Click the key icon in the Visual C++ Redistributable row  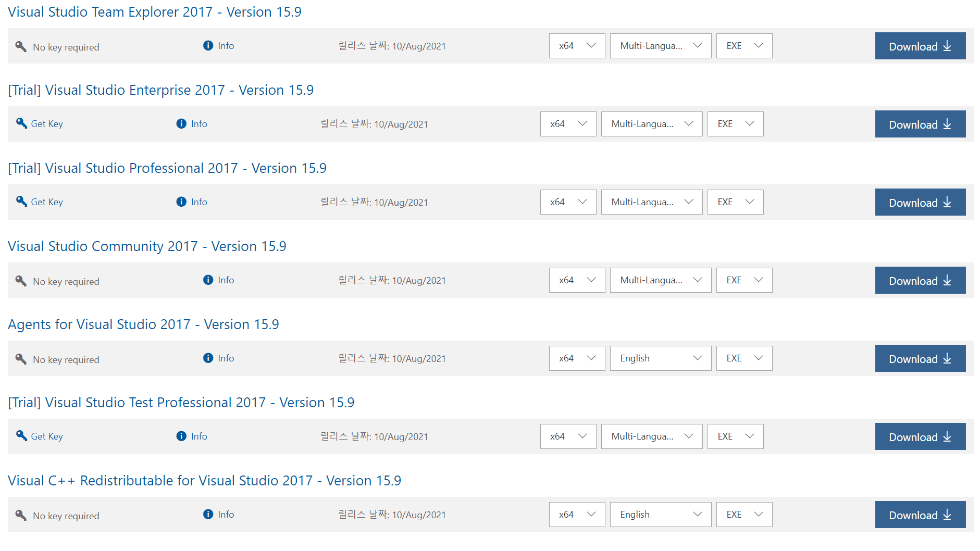click(21, 515)
